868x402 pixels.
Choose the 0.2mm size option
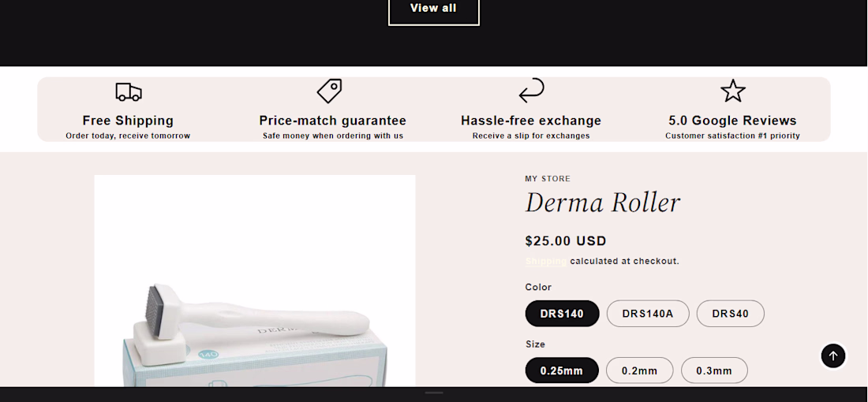(639, 370)
